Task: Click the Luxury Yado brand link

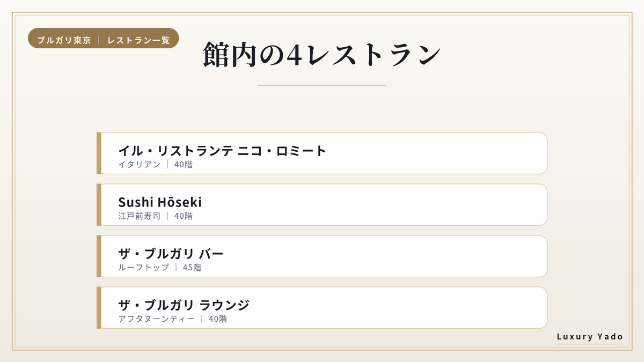Action: point(590,337)
